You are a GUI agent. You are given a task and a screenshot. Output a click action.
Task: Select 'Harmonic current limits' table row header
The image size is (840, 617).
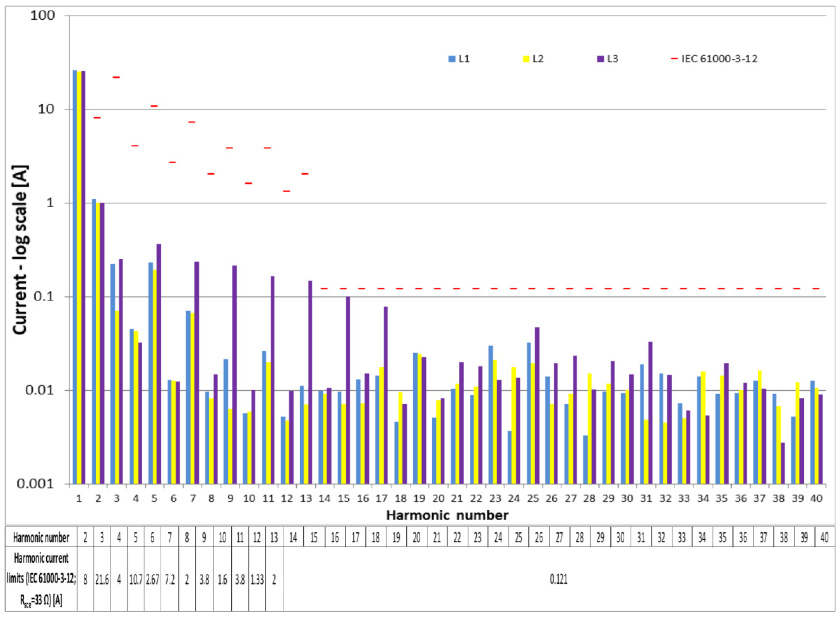pos(41,579)
